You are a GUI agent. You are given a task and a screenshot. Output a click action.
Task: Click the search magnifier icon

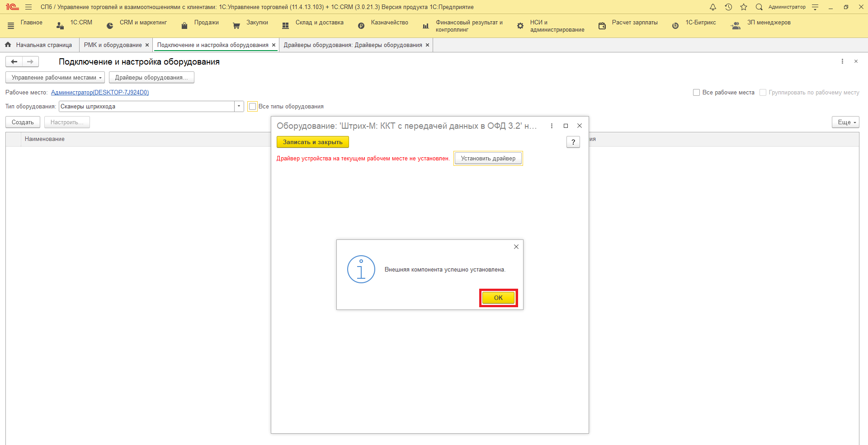pyautogui.click(x=759, y=7)
